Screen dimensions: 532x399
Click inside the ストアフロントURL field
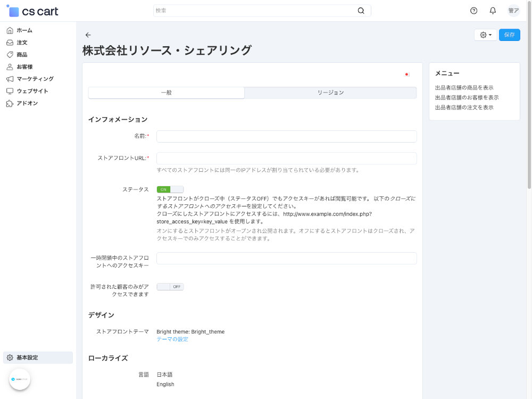point(286,158)
